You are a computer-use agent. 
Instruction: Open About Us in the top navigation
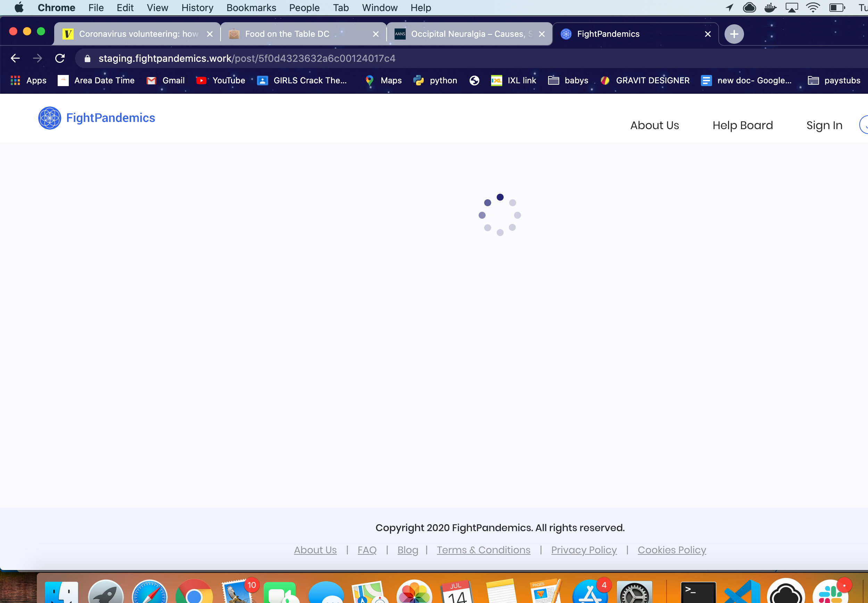pos(654,125)
